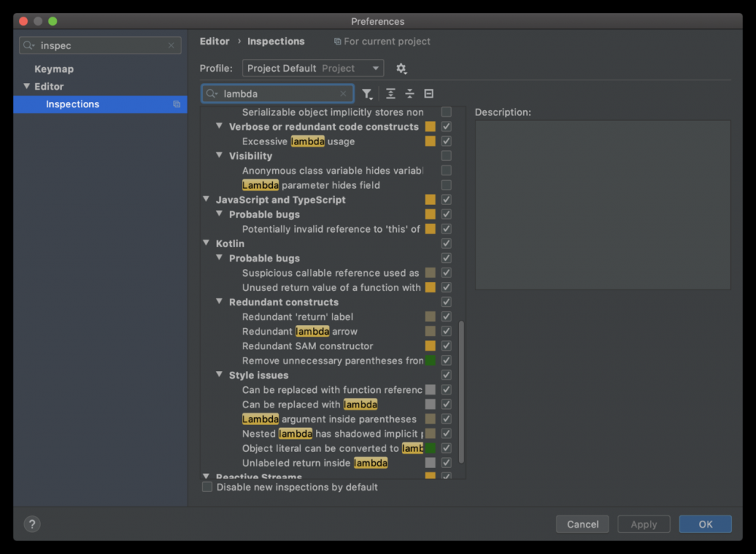Open the inspection filter funnel menu
This screenshot has width=756, height=554.
pyautogui.click(x=367, y=94)
